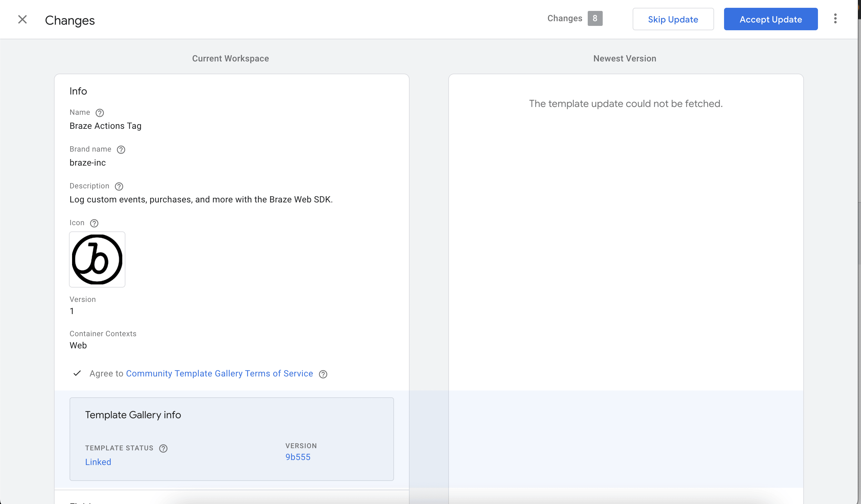The width and height of the screenshot is (861, 504).
Task: Open help icon next to Description
Action: tap(119, 187)
